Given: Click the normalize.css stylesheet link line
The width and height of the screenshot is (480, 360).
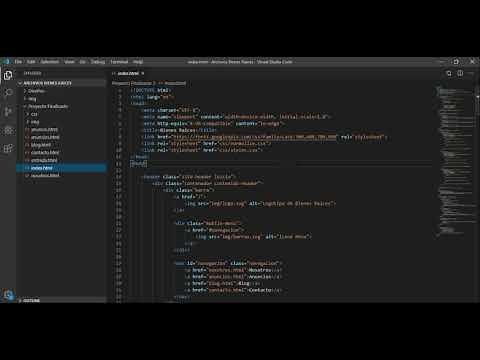Looking at the screenshot, I should (206, 143).
